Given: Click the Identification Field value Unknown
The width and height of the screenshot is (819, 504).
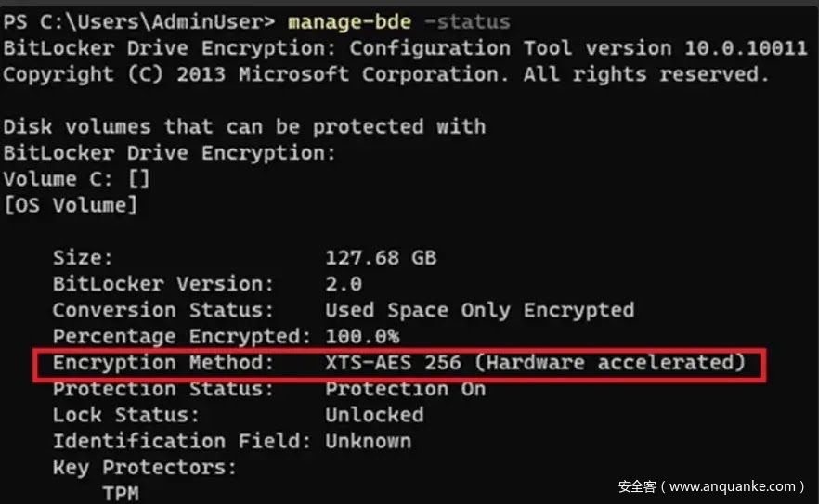Looking at the screenshot, I should click(368, 441).
